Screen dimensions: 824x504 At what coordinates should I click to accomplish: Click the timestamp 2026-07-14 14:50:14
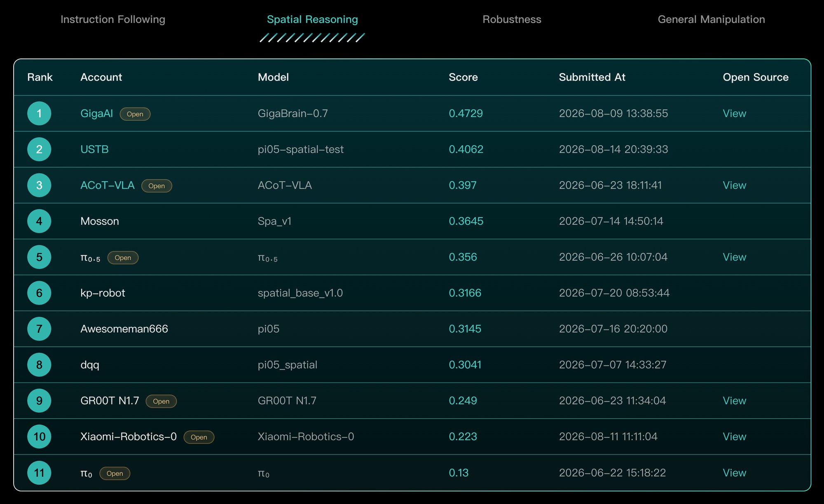(611, 221)
